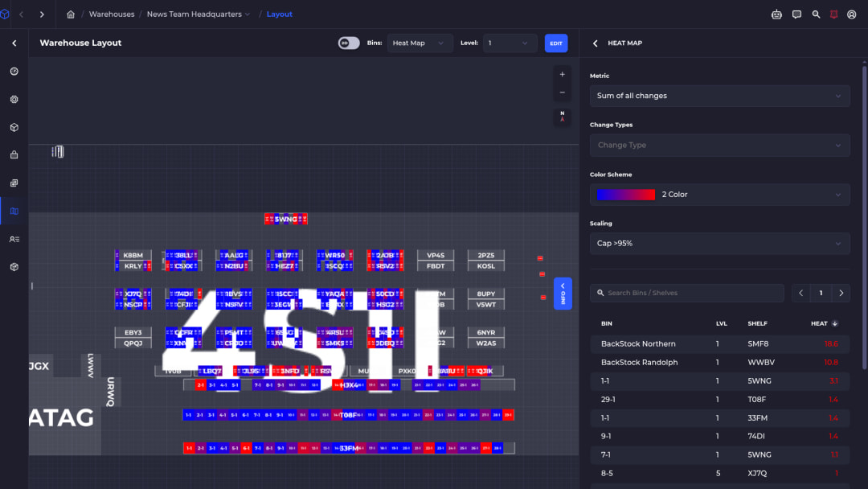Viewport: 868px width, 489px height.
Task: Click the search magnifier icon in header
Action: [816, 14]
